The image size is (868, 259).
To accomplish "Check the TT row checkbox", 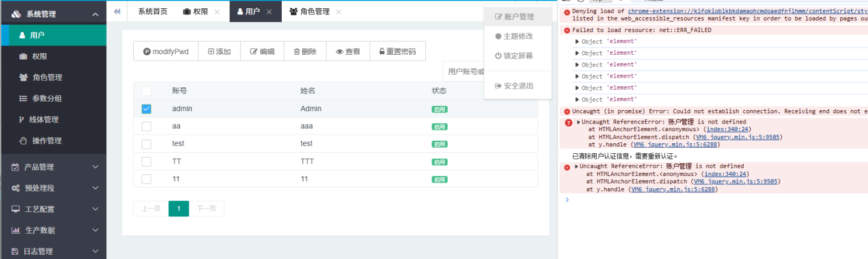I will click(146, 162).
